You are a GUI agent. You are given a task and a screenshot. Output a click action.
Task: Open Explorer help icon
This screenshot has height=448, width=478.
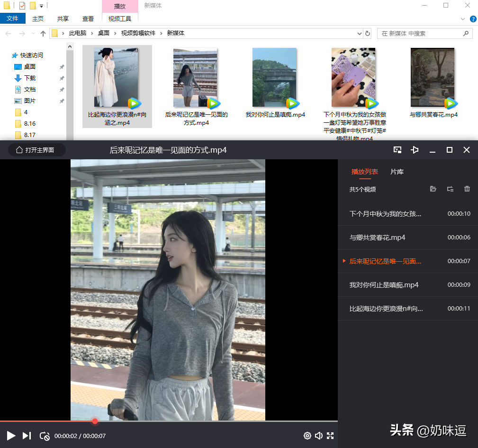(x=473, y=19)
